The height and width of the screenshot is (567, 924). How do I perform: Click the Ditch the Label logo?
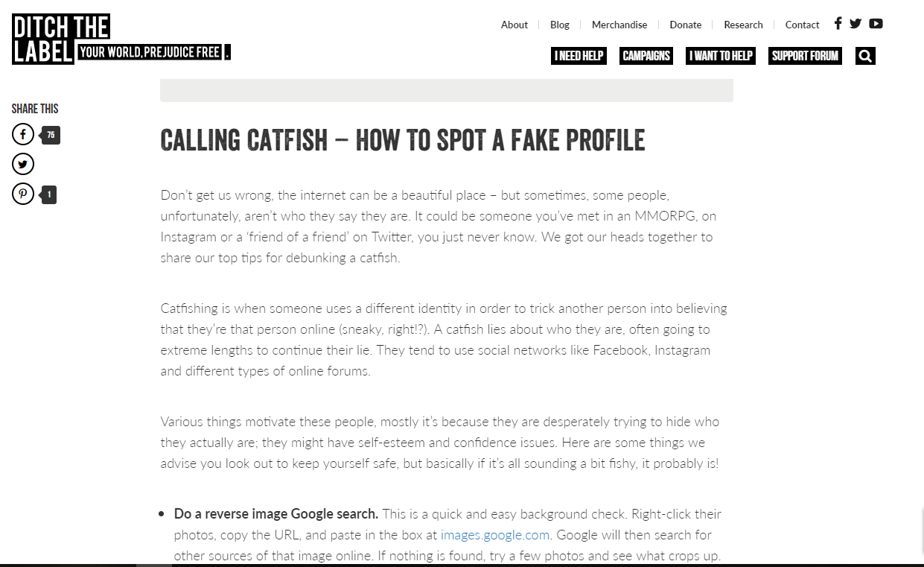point(61,39)
